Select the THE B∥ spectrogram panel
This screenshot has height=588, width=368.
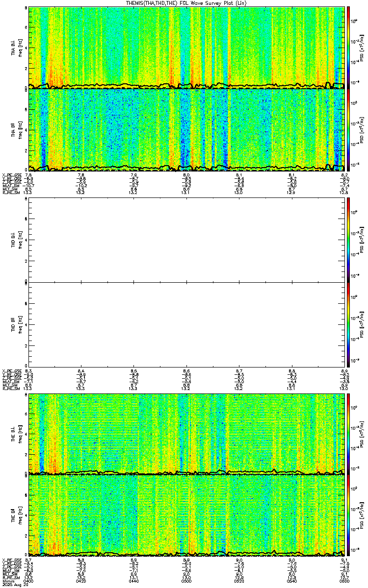[186, 515]
